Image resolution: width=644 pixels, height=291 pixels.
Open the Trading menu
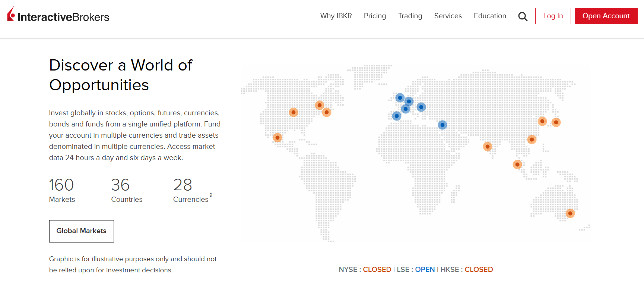point(410,16)
